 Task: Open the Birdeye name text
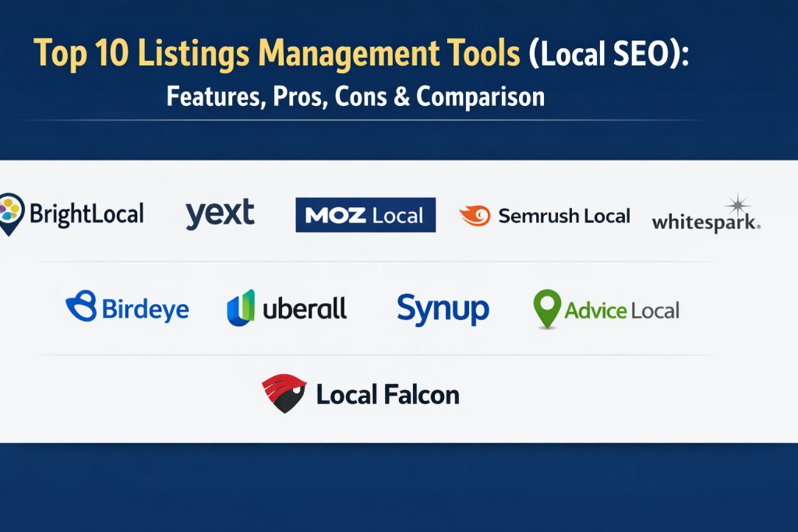[145, 309]
